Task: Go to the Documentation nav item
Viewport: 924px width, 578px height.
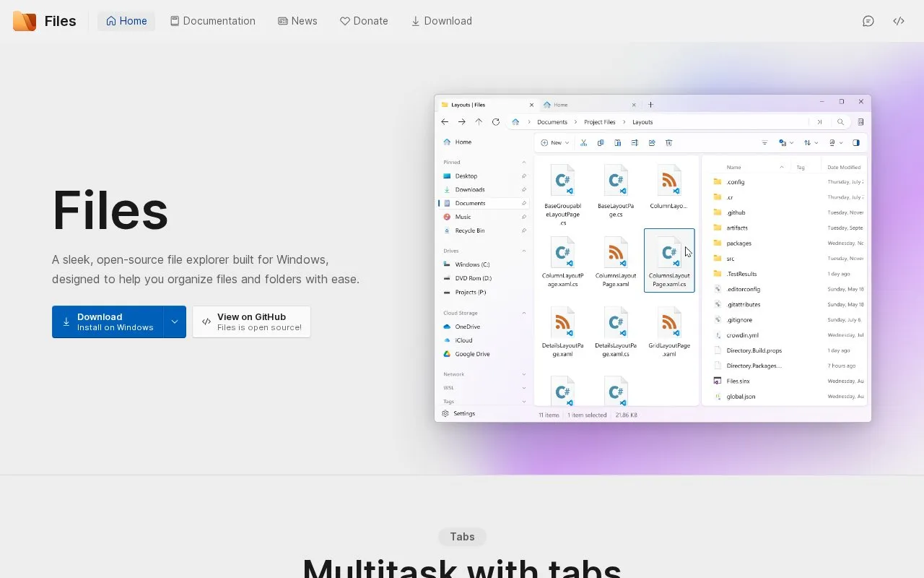Action: point(212,21)
